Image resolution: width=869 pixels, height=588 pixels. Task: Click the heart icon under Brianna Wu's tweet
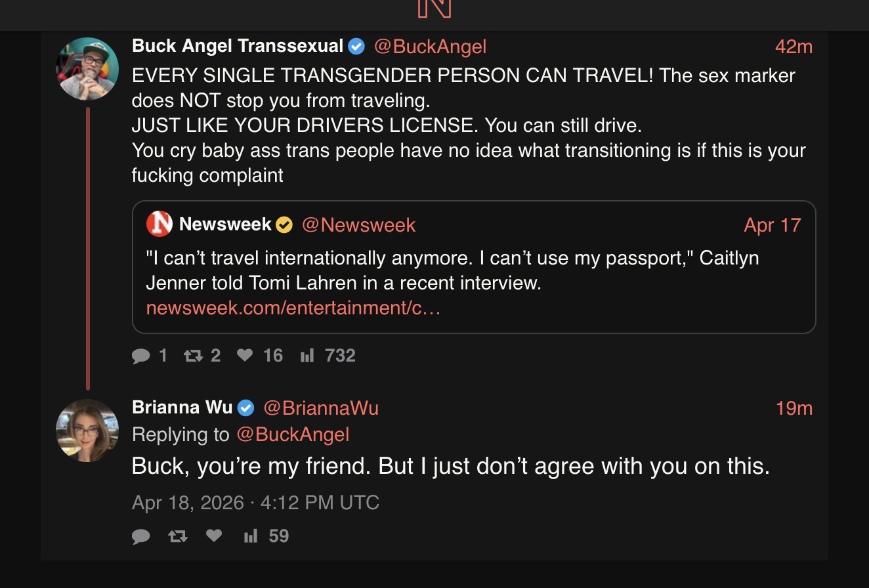[x=214, y=535]
